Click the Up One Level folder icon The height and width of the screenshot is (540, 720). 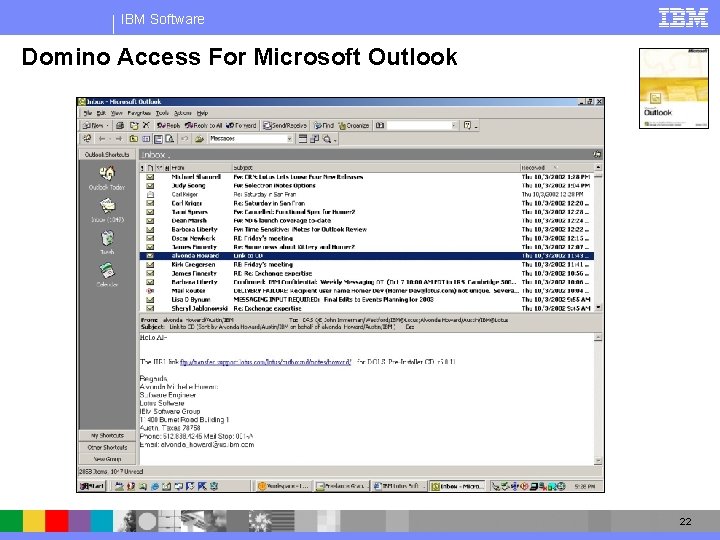(x=134, y=139)
